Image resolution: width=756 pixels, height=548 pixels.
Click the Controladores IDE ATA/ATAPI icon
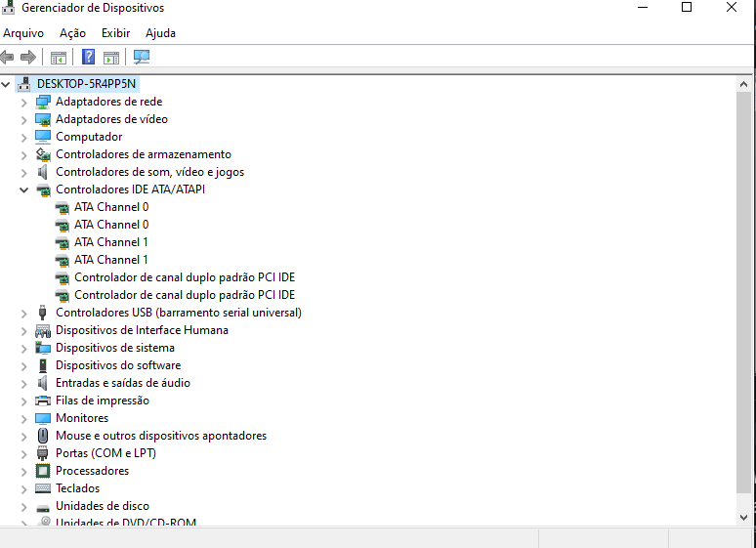pos(43,190)
